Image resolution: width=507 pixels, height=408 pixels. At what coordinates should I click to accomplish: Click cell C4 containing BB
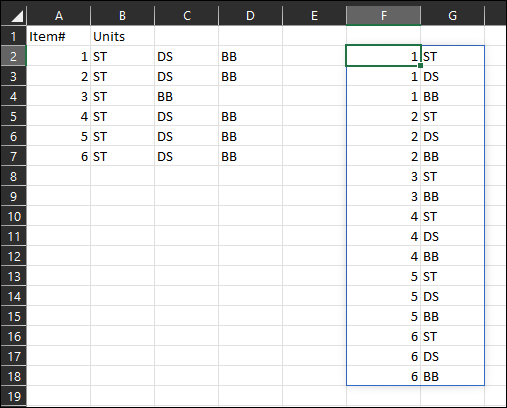click(186, 96)
